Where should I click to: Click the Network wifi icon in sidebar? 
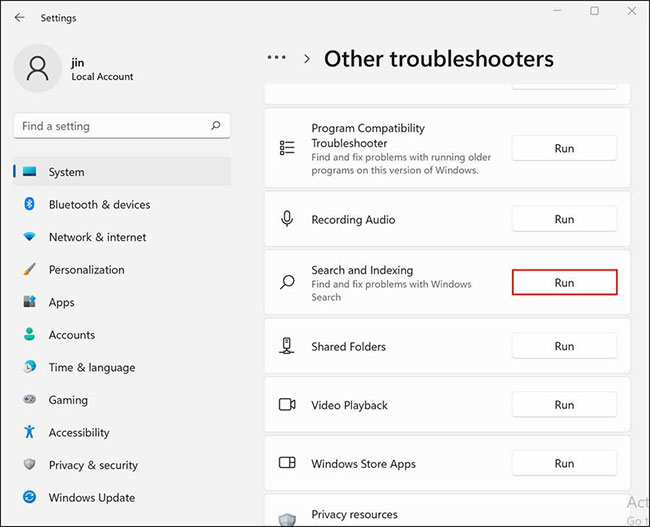29,237
